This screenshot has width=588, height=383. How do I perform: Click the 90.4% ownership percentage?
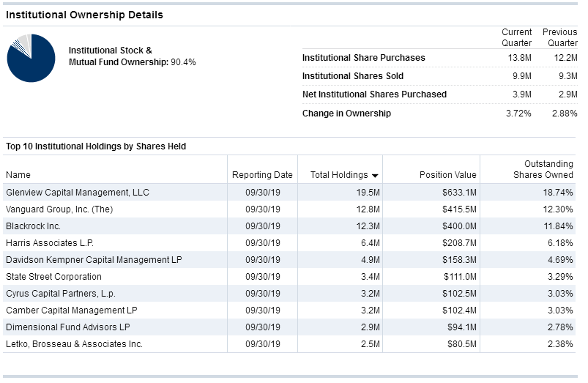(183, 62)
